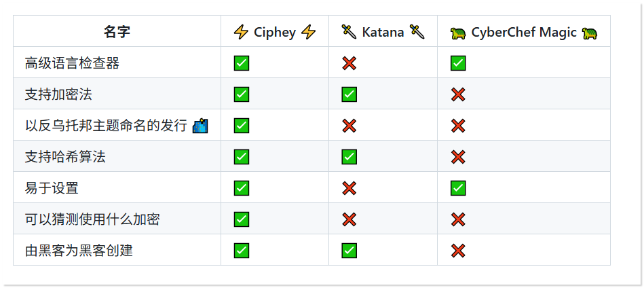Click the 名字 column header
This screenshot has width=644, height=288.
pyautogui.click(x=117, y=32)
